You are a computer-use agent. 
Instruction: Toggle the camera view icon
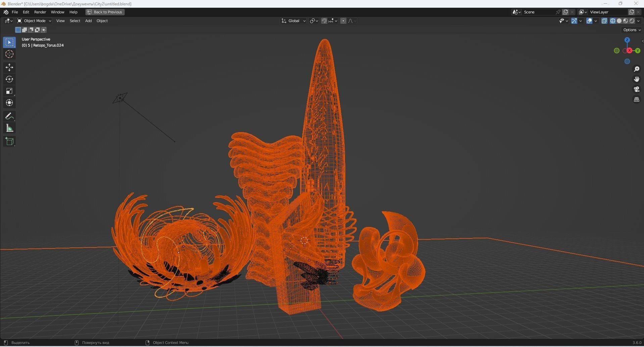[x=637, y=89]
